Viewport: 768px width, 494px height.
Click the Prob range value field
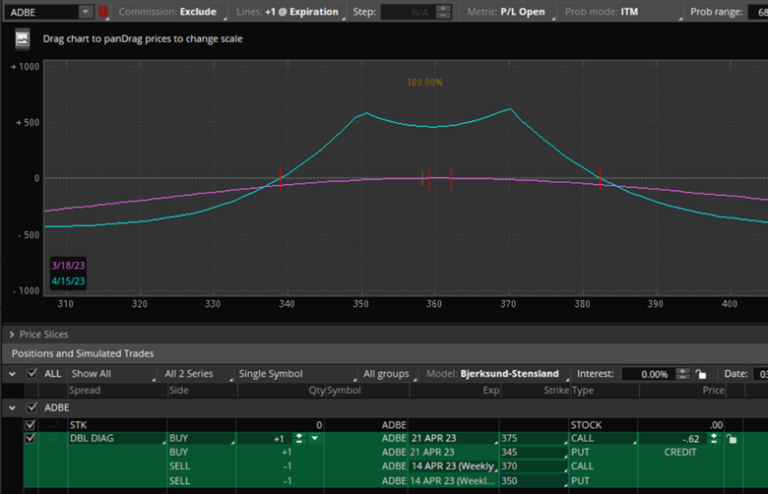tap(758, 12)
